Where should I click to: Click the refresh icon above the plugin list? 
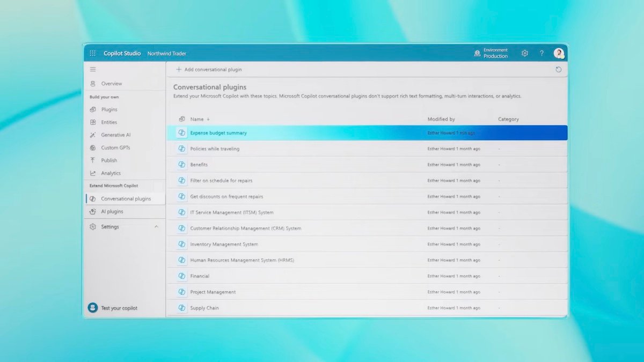click(558, 69)
